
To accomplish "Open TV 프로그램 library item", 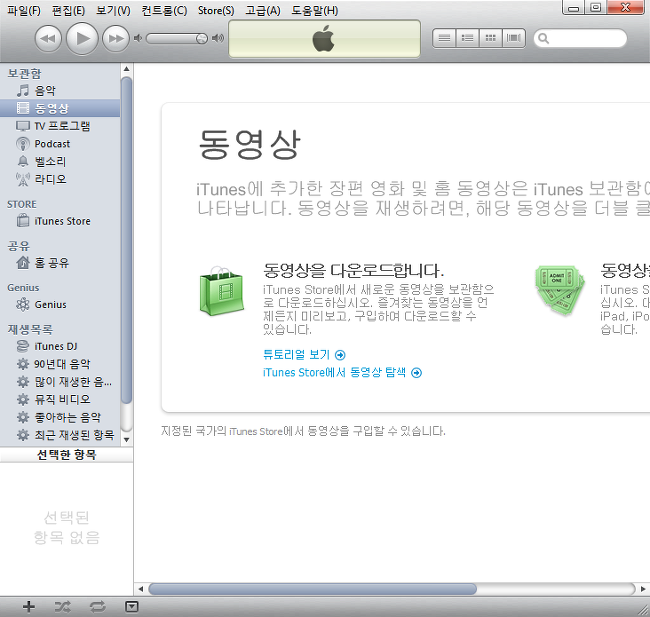I will (x=60, y=126).
